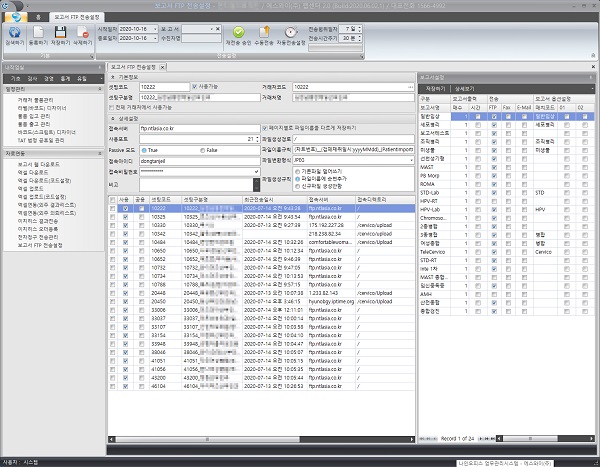Viewport: 600px width, 467px height.
Task: Select Passive mode False radio button
Action: [202, 150]
